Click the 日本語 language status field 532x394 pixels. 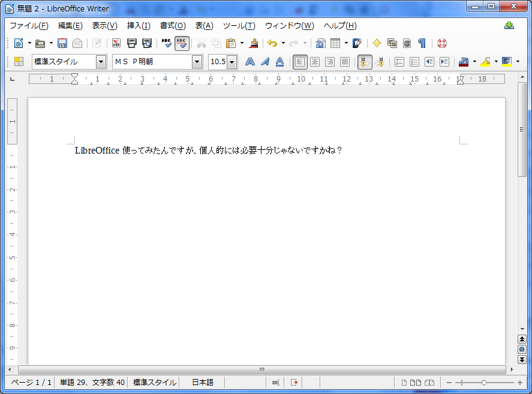[203, 383]
